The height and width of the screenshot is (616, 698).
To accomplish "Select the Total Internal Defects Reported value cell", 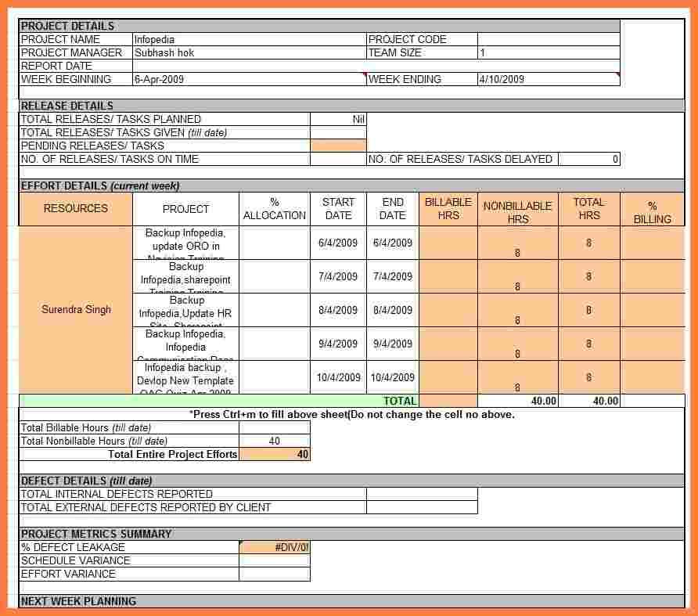I will pos(421,494).
